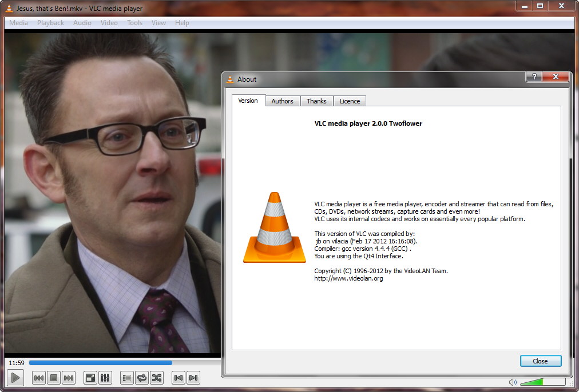The height and width of the screenshot is (392, 579).
Task: Step forward with the next frame icon
Action: click(193, 378)
